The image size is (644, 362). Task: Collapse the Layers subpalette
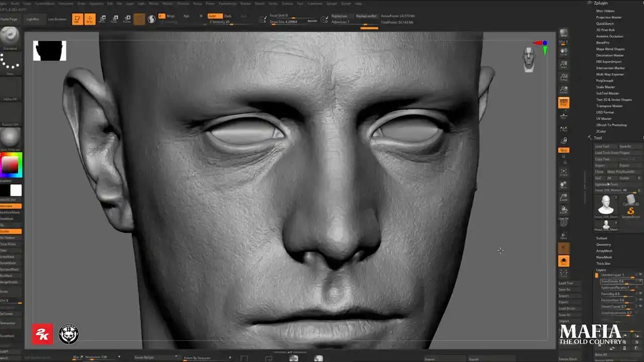[601, 270]
